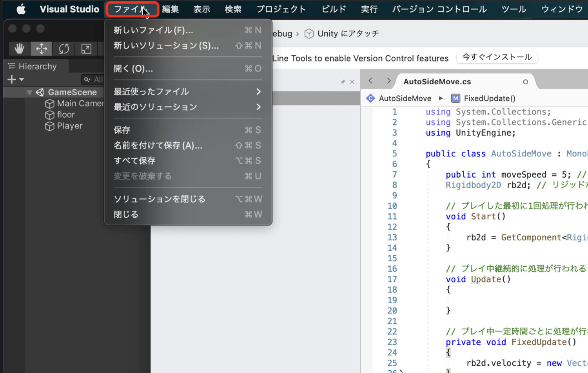This screenshot has height=373, width=588.
Task: Click the moveSpeed variable in code
Action: pyautogui.click(x=523, y=175)
